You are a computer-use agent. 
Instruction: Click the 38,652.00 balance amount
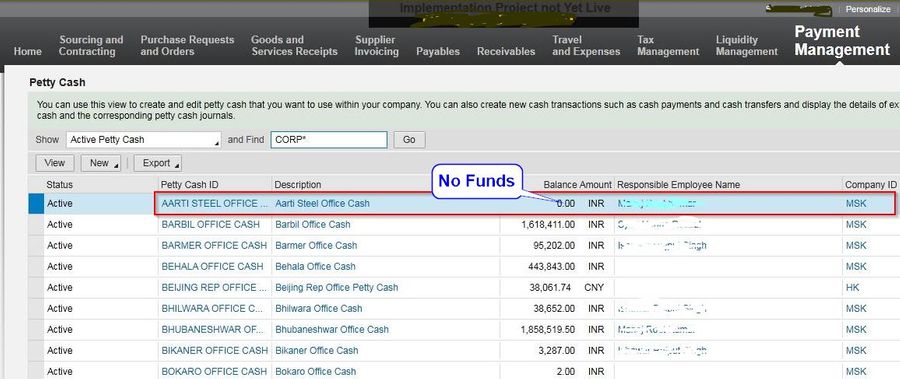553,308
